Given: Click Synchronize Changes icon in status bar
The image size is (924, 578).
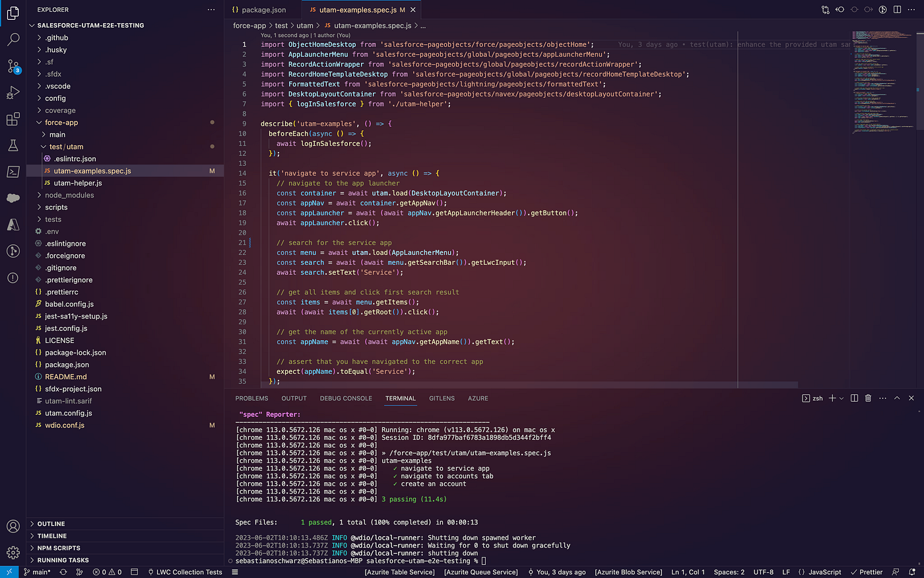Looking at the screenshot, I should click(x=63, y=572).
